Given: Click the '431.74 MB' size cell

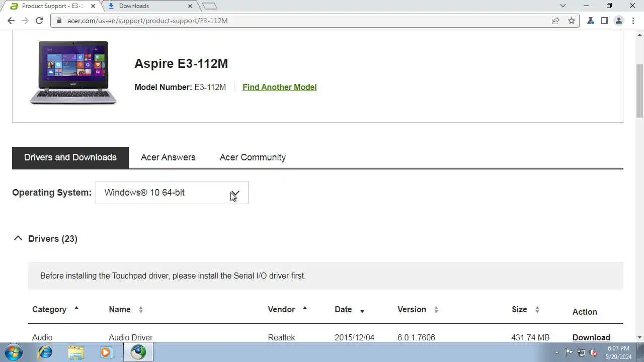Looking at the screenshot, I should 530,337.
